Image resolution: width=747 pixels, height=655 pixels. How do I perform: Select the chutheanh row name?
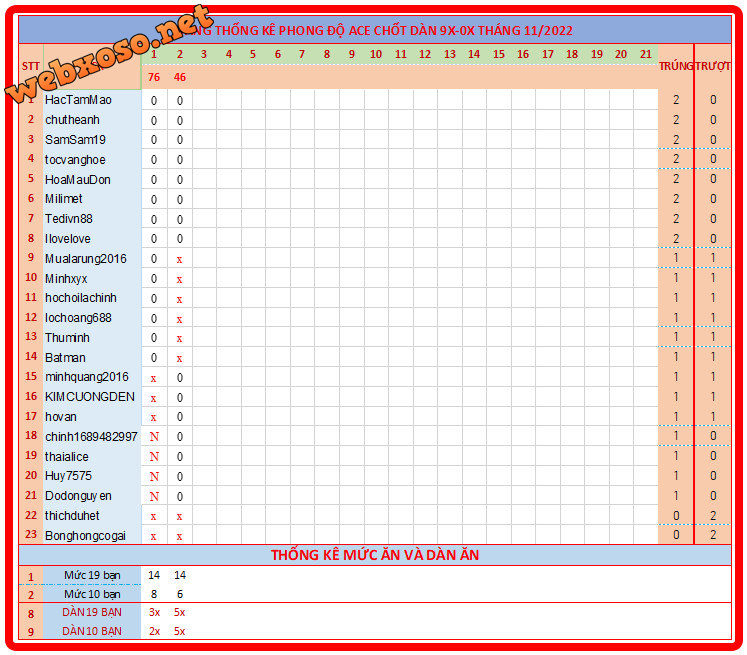pyautogui.click(x=72, y=120)
